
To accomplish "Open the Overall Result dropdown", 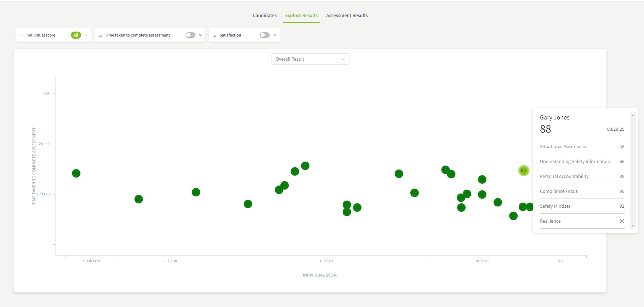I will (x=310, y=59).
